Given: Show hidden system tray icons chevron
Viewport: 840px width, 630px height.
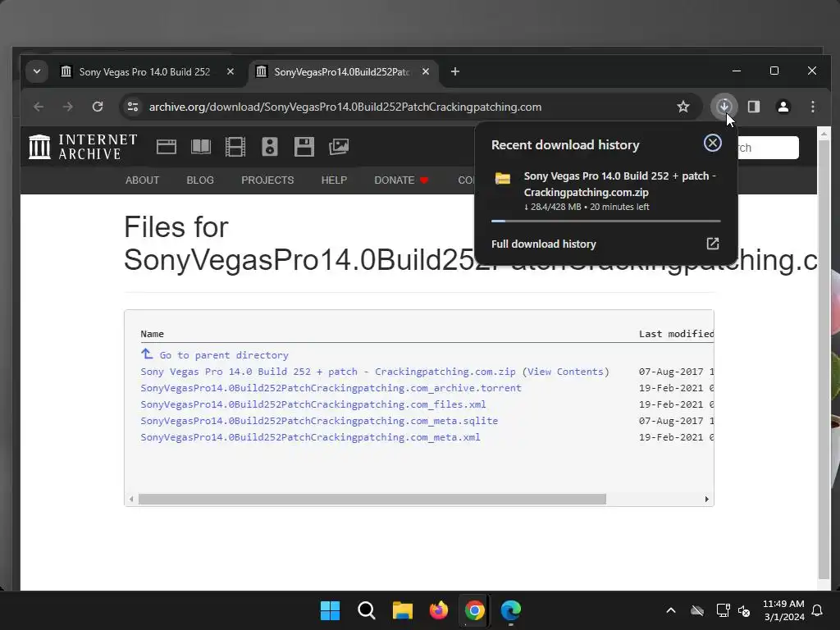Looking at the screenshot, I should 671,610.
